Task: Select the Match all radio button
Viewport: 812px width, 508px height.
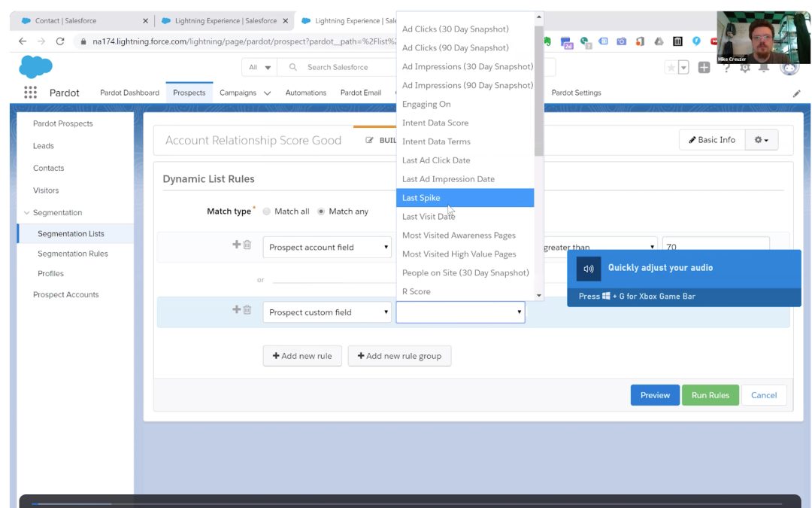Action: coord(266,211)
